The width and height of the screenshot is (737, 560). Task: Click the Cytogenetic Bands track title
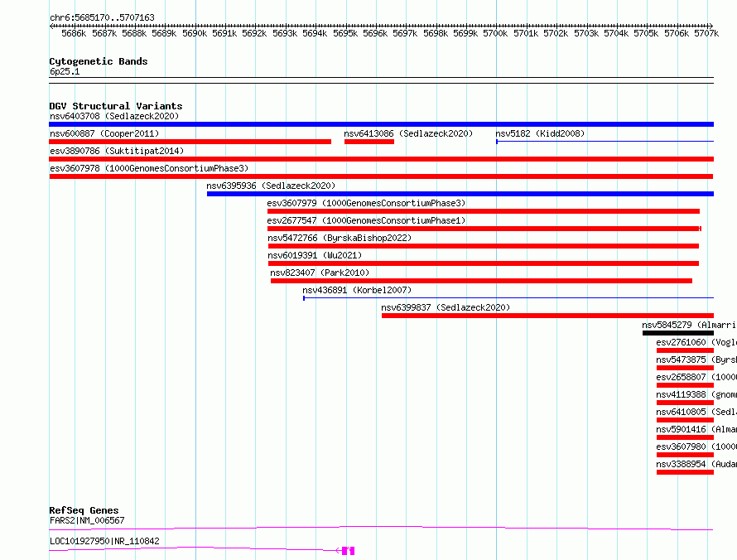pyautogui.click(x=99, y=61)
